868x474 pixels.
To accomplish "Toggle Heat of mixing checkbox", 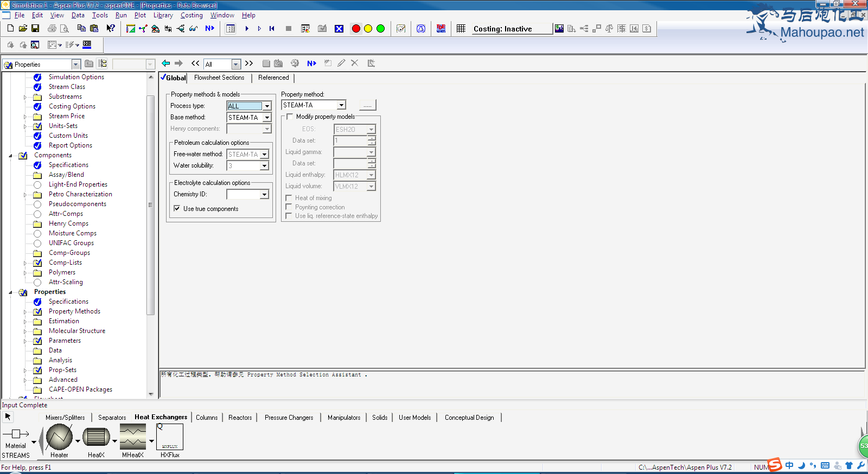I will tap(289, 198).
